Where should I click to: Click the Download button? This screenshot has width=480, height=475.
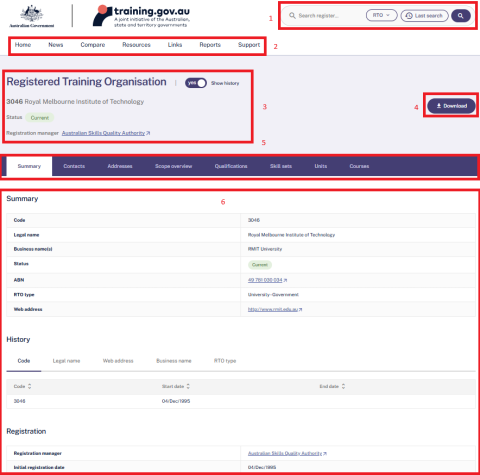click(451, 106)
